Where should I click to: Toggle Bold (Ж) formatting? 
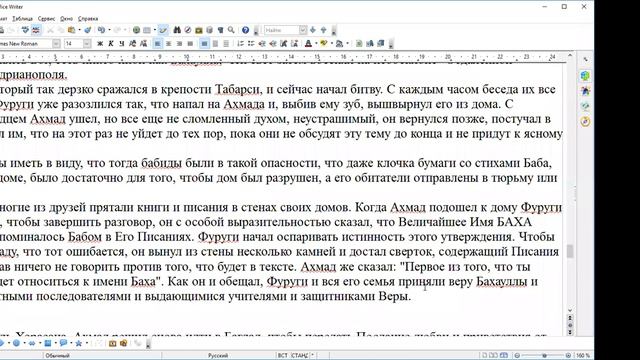pyautogui.click(x=100, y=43)
